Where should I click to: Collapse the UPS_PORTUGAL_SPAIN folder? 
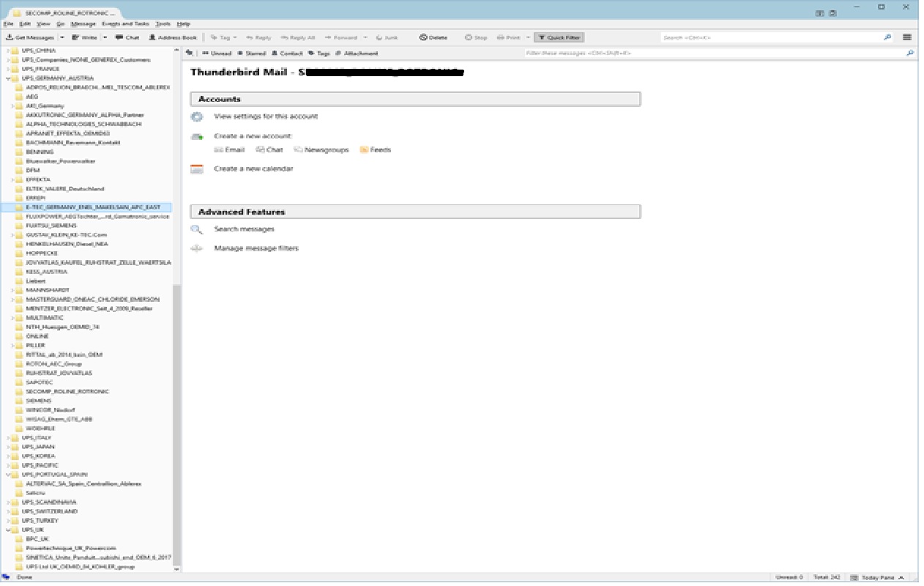(x=8, y=475)
